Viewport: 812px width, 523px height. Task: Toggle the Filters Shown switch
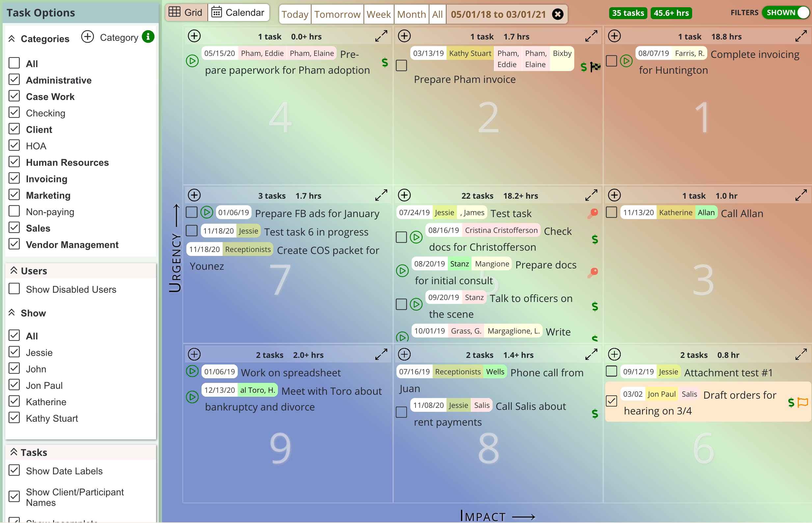(x=785, y=13)
